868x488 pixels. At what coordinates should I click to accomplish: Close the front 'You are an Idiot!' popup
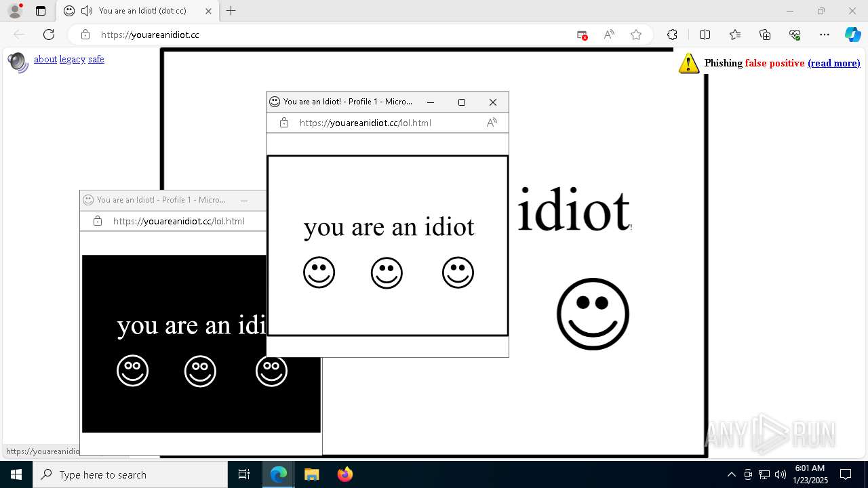click(493, 102)
